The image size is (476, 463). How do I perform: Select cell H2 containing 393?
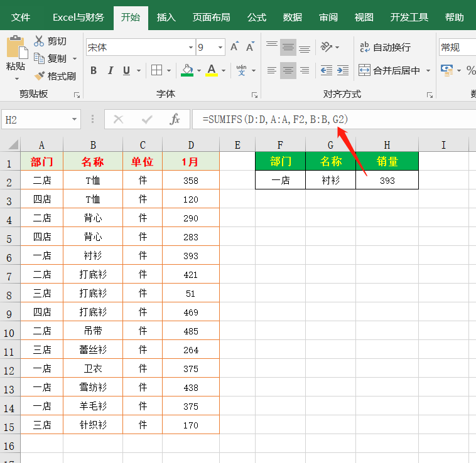coord(387,181)
